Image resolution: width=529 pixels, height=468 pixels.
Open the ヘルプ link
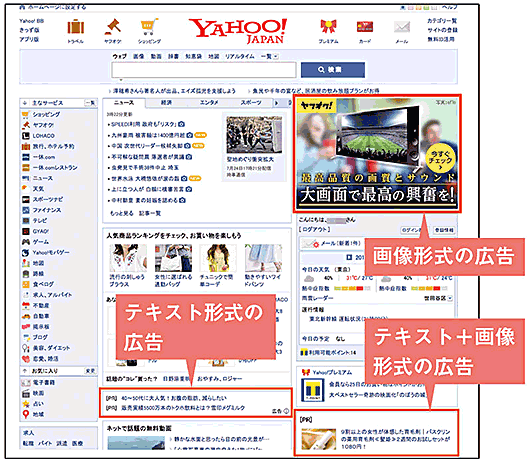click(x=449, y=7)
